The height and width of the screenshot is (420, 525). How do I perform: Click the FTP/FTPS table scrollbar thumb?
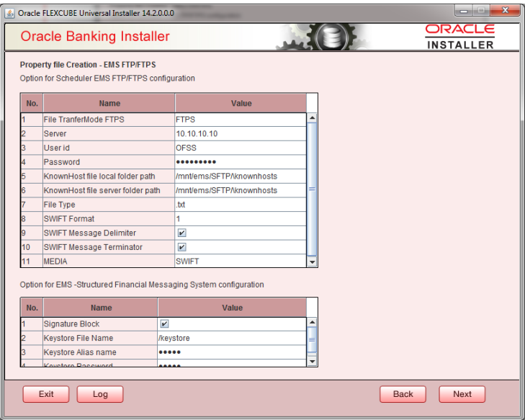tap(312, 189)
